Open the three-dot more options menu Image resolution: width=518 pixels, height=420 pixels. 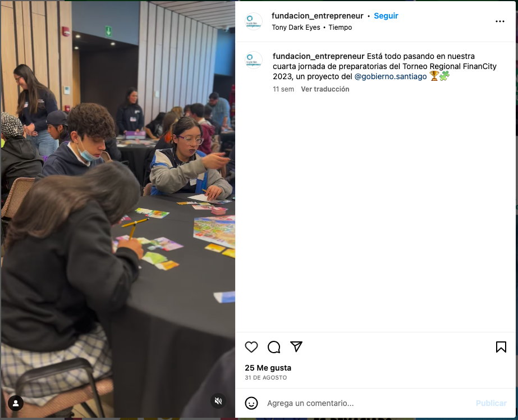[x=500, y=21]
